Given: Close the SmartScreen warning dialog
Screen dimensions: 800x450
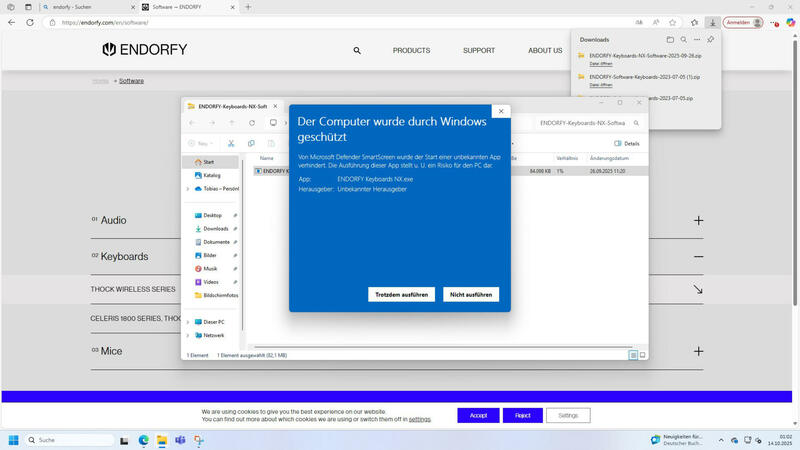Looking at the screenshot, I should click(x=501, y=111).
